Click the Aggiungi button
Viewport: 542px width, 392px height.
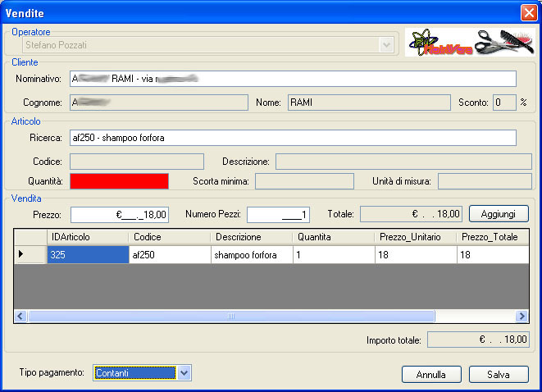coord(499,214)
